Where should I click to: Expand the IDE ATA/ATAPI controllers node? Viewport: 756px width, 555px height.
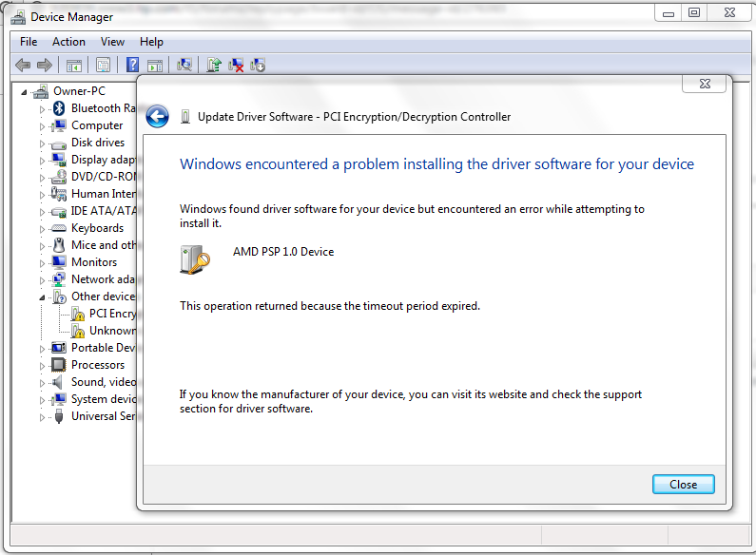coord(42,212)
